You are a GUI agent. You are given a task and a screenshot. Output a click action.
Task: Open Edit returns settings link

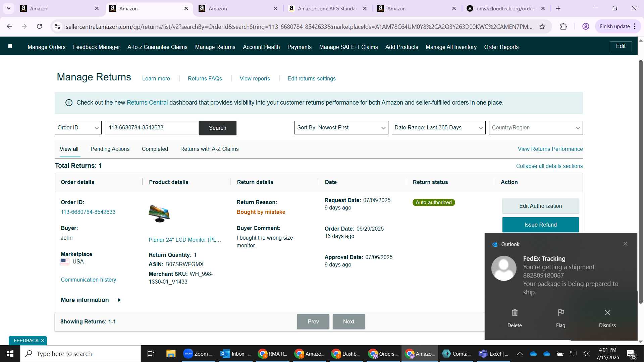[x=311, y=79]
